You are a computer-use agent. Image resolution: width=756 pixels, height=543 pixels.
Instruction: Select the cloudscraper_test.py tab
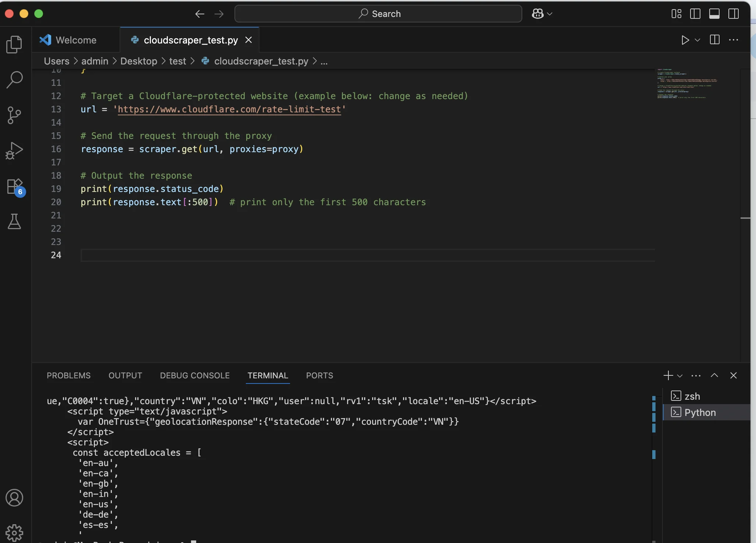coord(190,40)
